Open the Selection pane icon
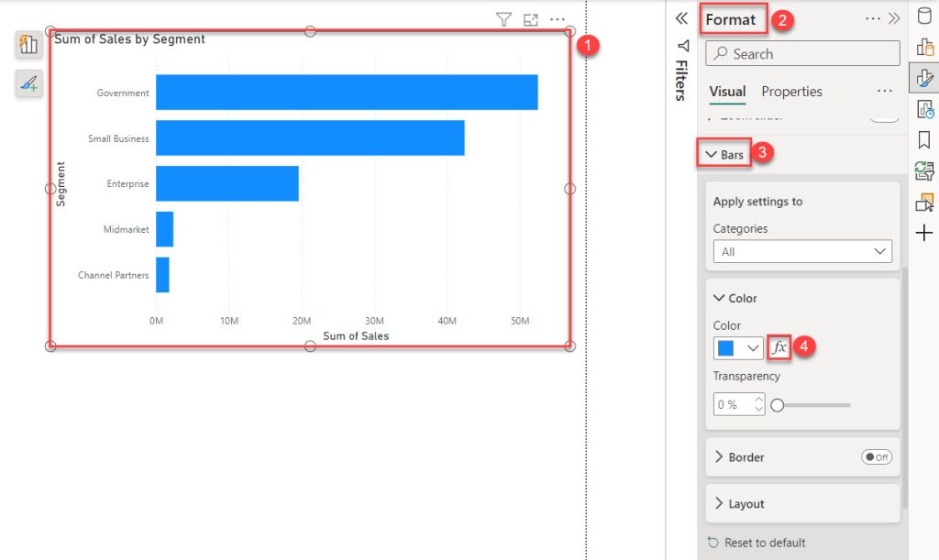Screen dimensions: 939x560 click(926, 202)
